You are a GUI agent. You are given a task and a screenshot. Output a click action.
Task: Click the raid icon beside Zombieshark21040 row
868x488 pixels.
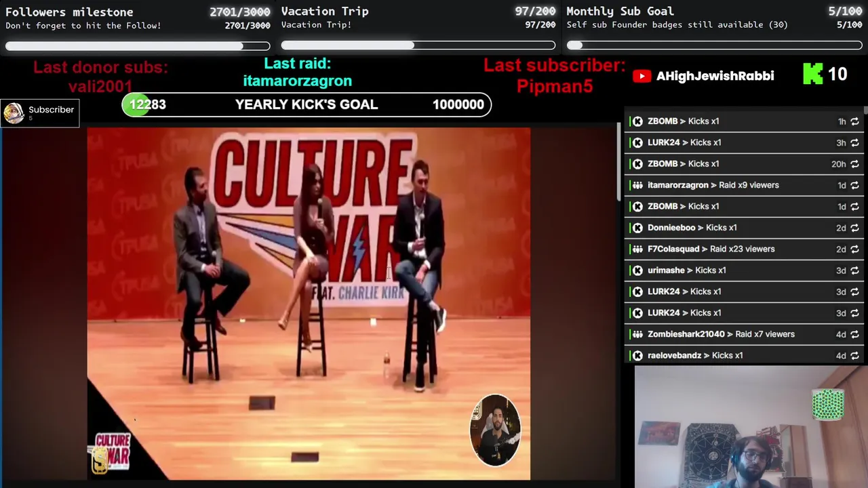click(x=637, y=334)
